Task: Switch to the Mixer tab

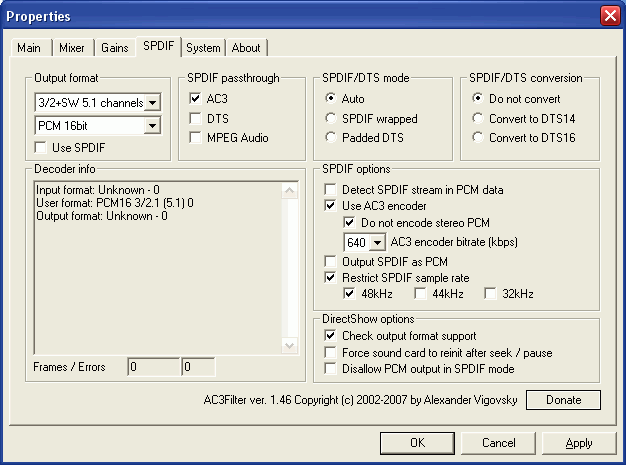Action: pos(71,47)
